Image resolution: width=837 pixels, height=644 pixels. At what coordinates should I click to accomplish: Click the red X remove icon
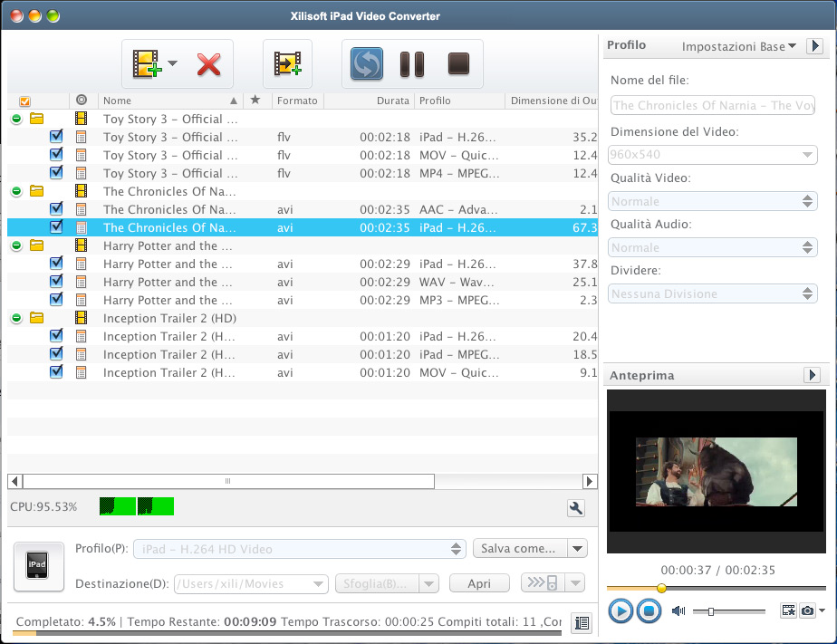[209, 64]
